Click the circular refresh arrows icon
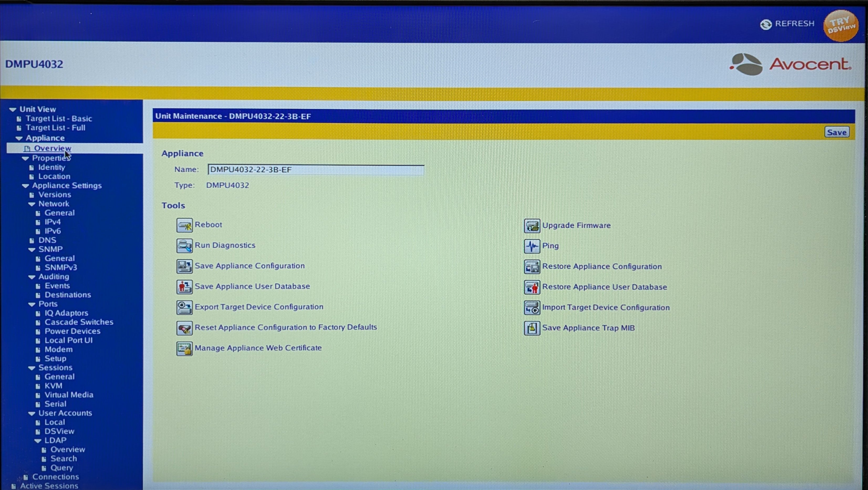Screen dimensions: 868x490 766,24
